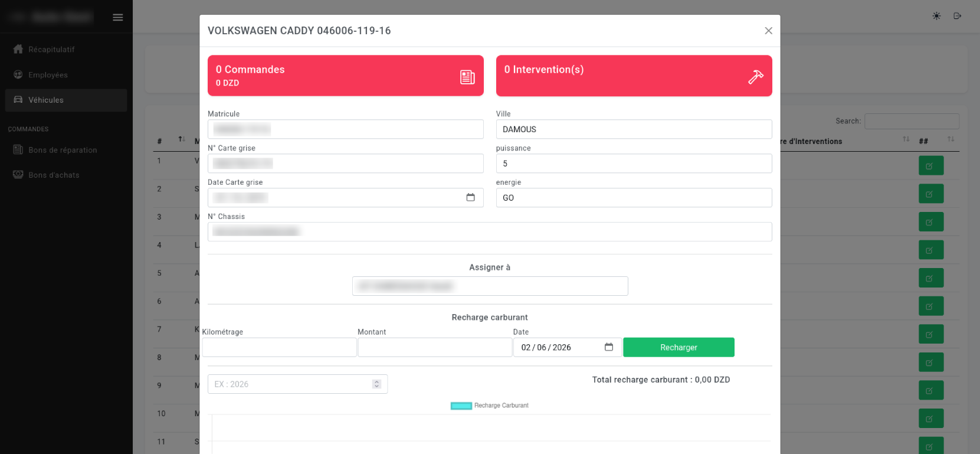Click the edit icon button in row 1
980x454 pixels.
click(930, 166)
